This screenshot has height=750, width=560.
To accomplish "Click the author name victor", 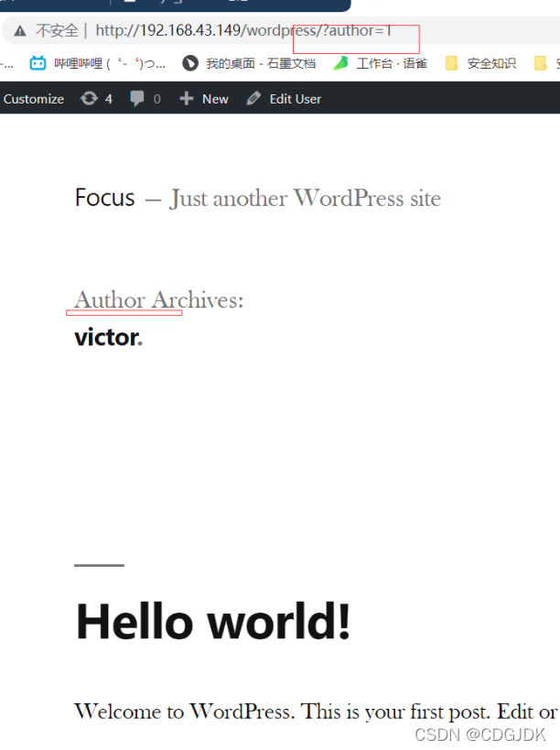I will pos(109,337).
